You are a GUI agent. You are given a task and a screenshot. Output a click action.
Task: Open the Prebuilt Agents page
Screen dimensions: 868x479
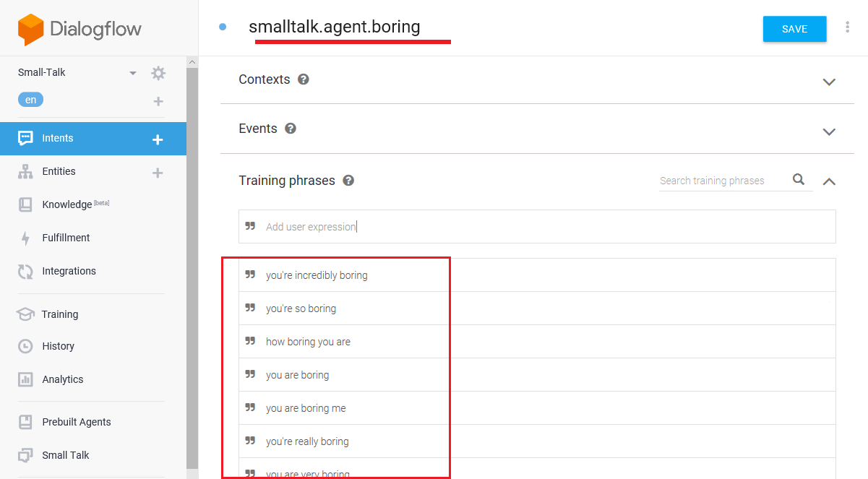pyautogui.click(x=76, y=422)
